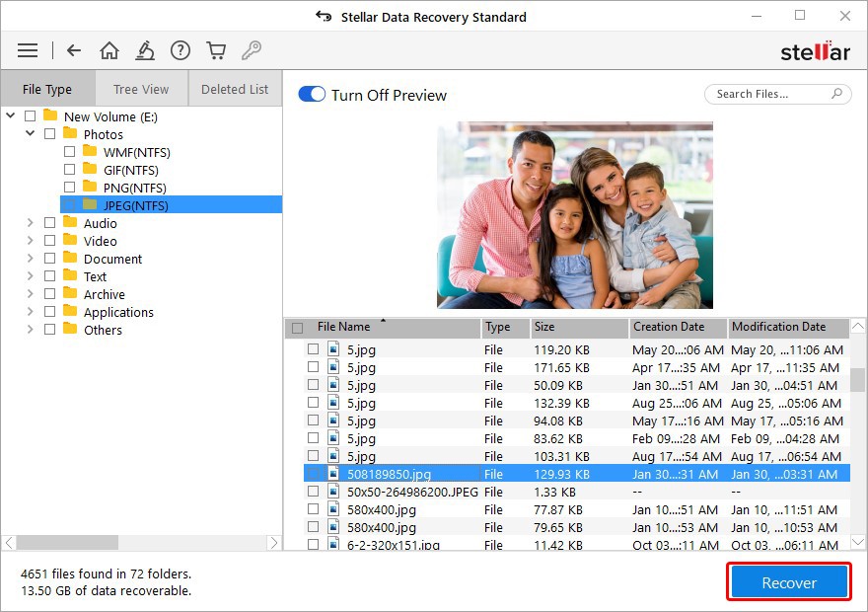Image resolution: width=868 pixels, height=612 pixels.
Task: Sort by the Size column header
Action: point(578,327)
